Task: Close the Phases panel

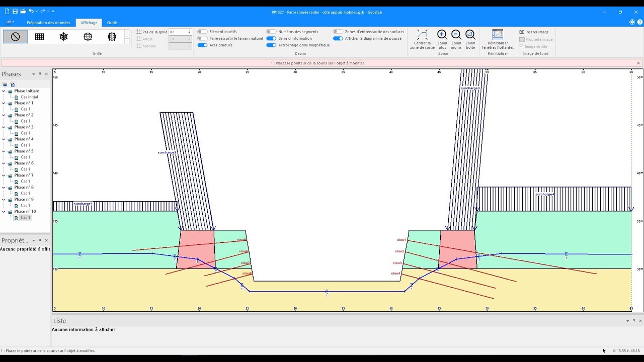Action: click(x=46, y=74)
